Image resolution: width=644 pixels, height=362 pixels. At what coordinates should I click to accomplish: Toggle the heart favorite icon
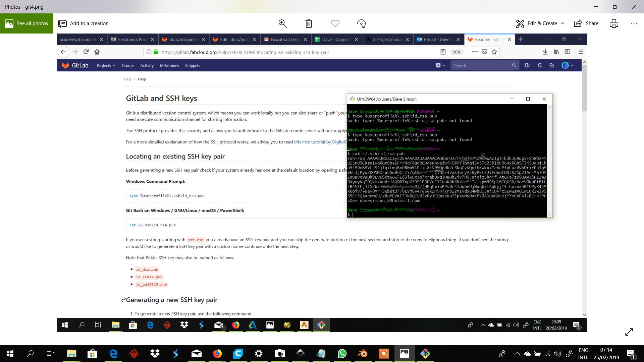335,23
